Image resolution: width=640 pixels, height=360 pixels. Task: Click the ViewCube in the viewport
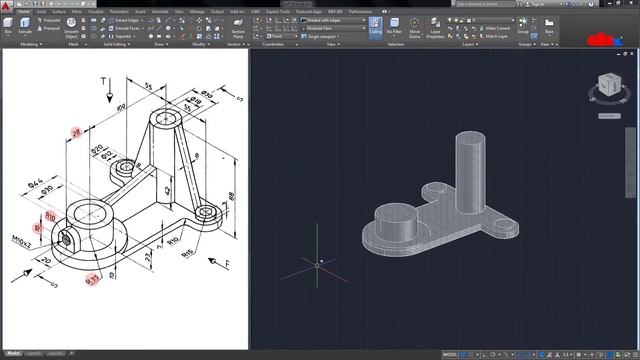tap(609, 85)
